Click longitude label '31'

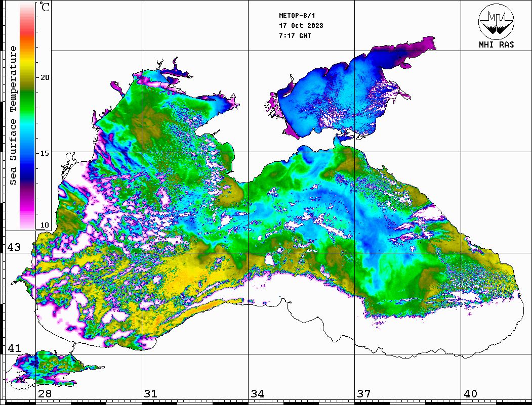pos(151,394)
